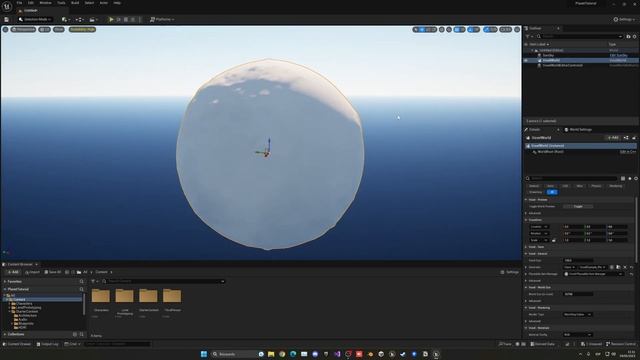Switch to the World Settings tab

tap(578, 129)
